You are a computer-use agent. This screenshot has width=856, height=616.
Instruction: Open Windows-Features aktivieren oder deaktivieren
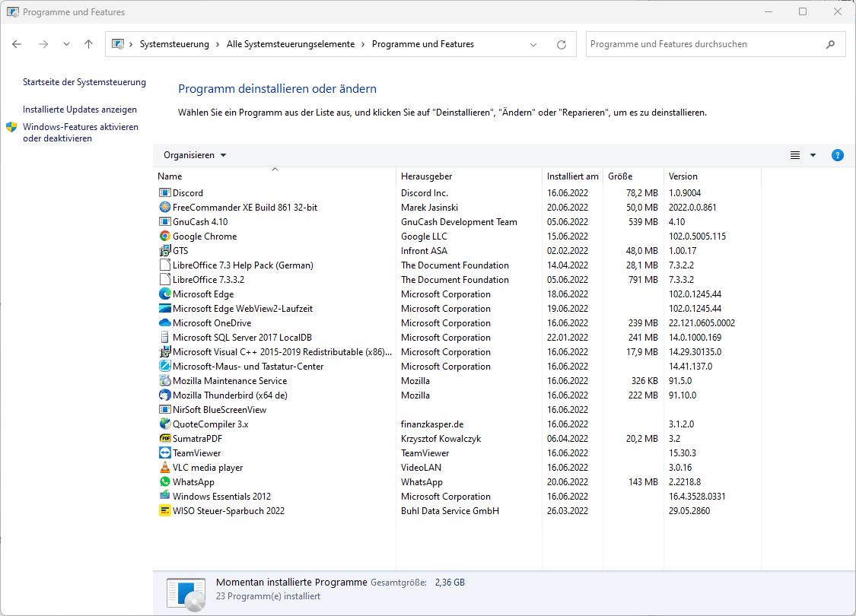click(80, 132)
